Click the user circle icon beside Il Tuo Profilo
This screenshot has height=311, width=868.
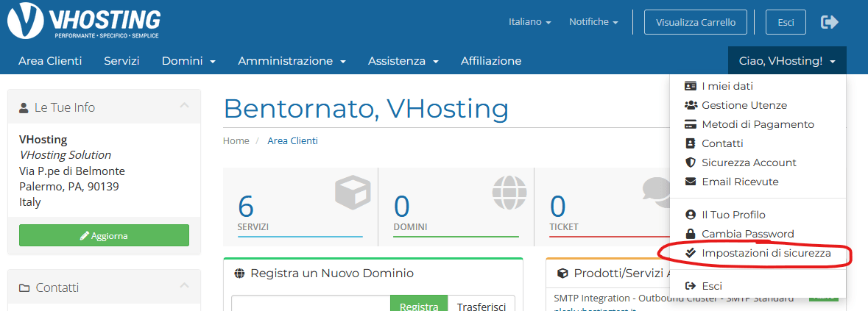click(690, 215)
